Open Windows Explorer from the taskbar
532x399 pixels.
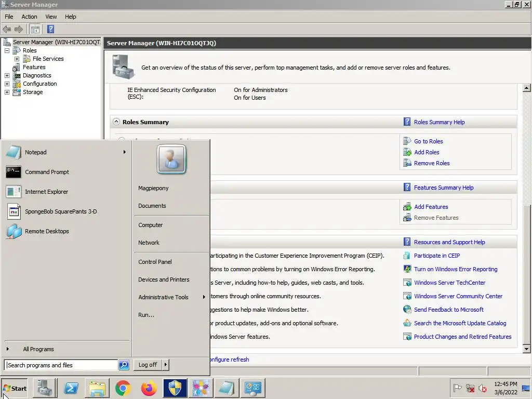tap(97, 388)
